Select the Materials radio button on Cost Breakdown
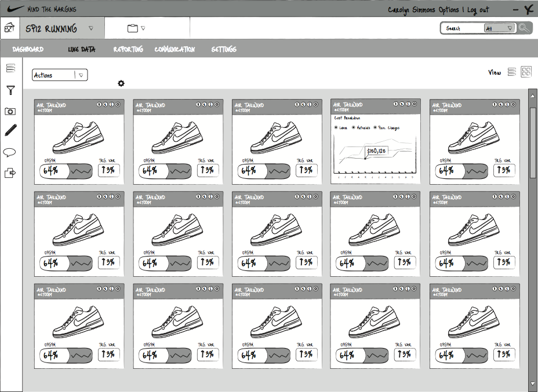The height and width of the screenshot is (392, 538). point(353,127)
